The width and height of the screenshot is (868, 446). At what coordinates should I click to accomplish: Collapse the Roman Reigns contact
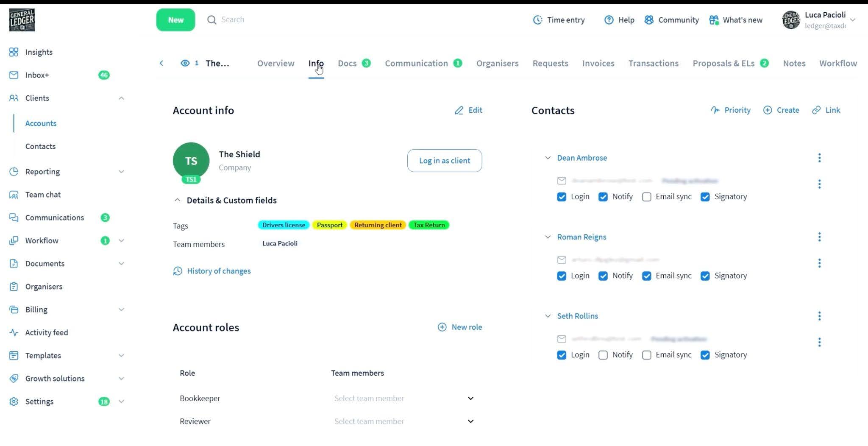[x=548, y=237]
